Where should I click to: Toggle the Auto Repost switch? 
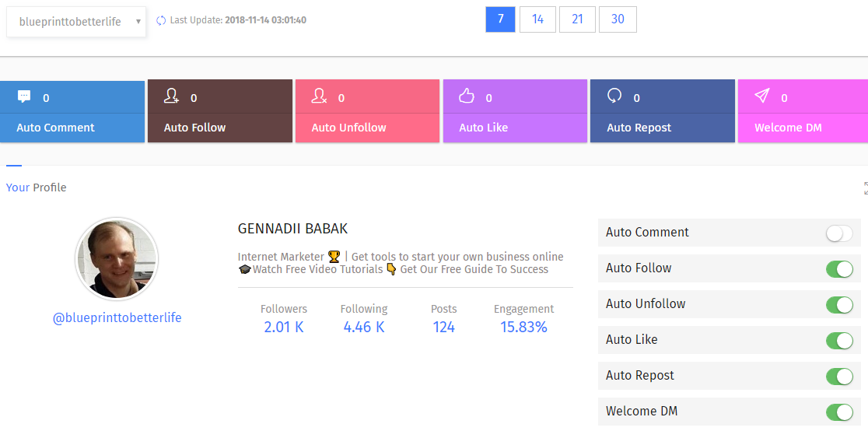pyautogui.click(x=839, y=377)
